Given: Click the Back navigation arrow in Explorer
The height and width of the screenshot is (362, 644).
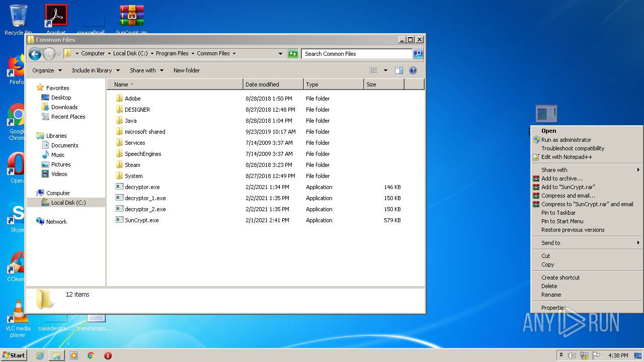Looking at the screenshot, I should [35, 54].
